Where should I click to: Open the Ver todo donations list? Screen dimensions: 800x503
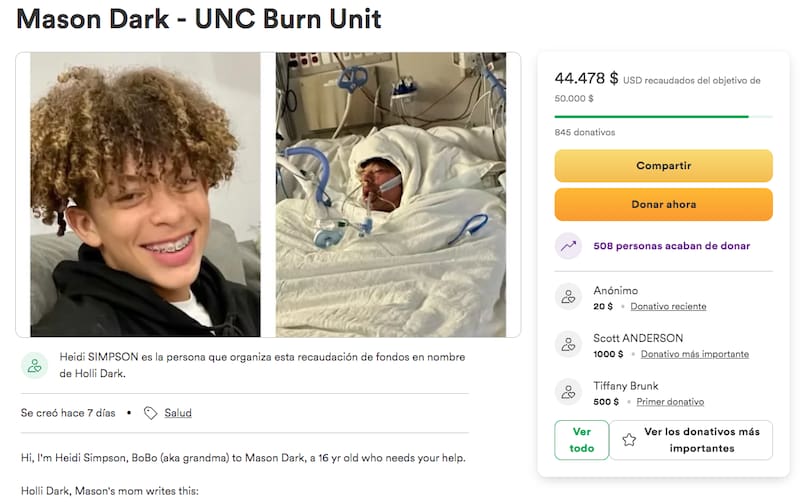pyautogui.click(x=581, y=440)
